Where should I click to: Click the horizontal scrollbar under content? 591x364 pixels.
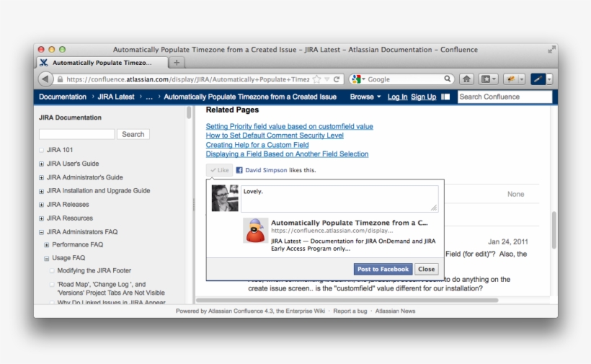347,301
